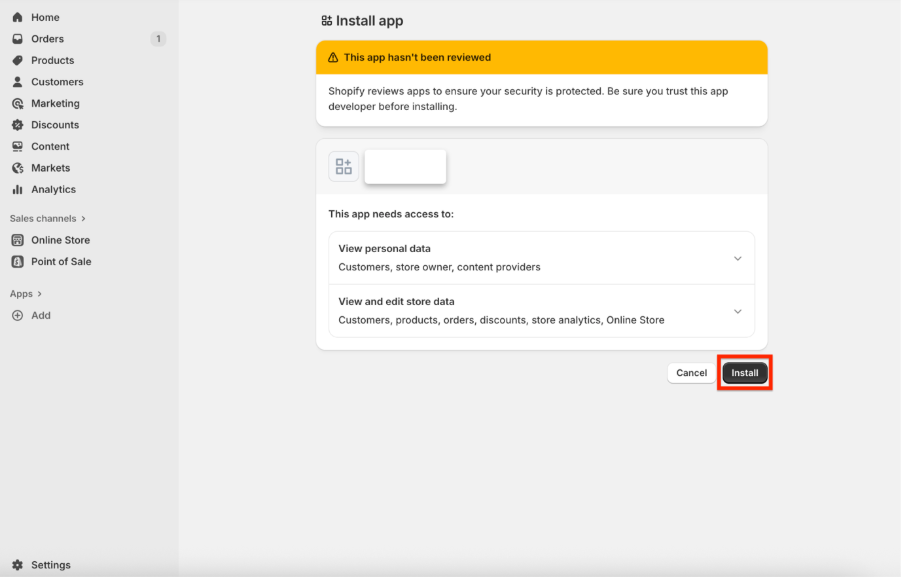Click the blank app name box
901x577 pixels.
click(x=405, y=167)
